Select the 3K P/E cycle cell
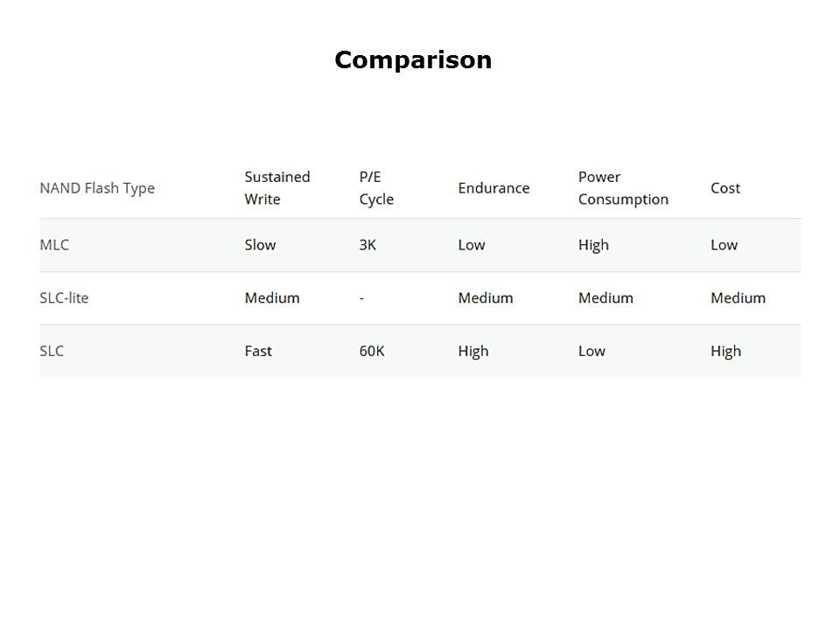This screenshot has width=840, height=630. coord(367,245)
